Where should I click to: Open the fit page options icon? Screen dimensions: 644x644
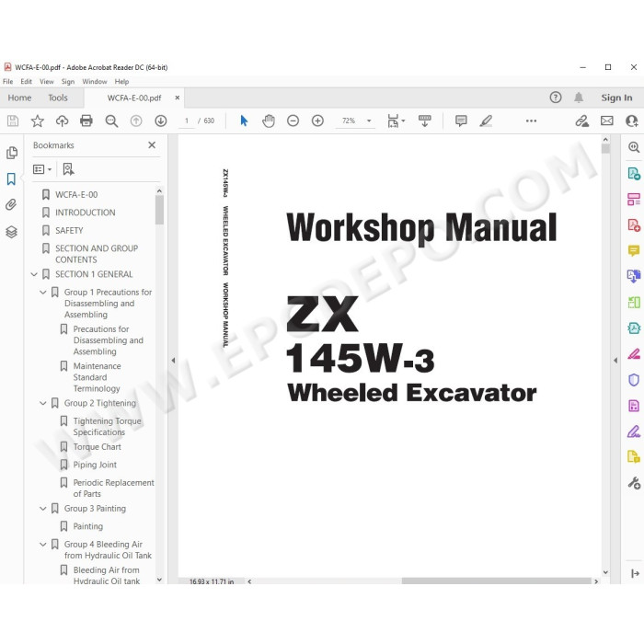396,121
